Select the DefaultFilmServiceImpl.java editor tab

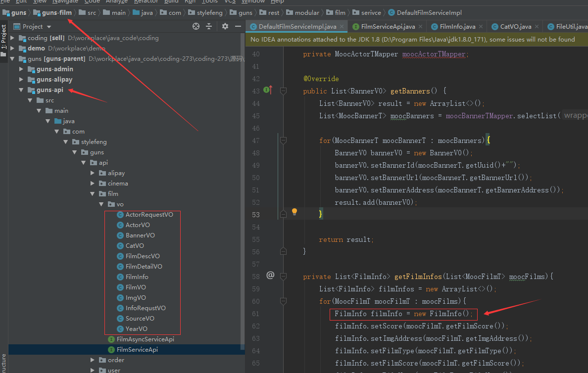[297, 27]
